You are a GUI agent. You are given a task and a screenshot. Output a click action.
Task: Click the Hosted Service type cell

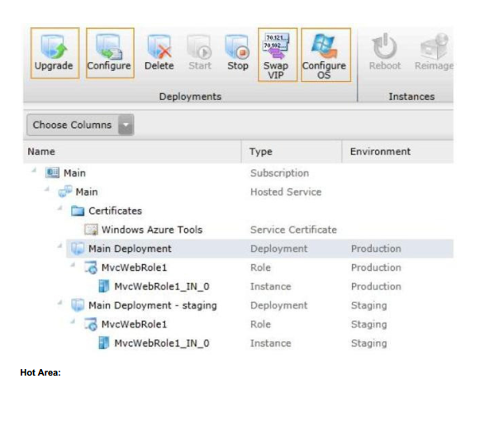286,192
